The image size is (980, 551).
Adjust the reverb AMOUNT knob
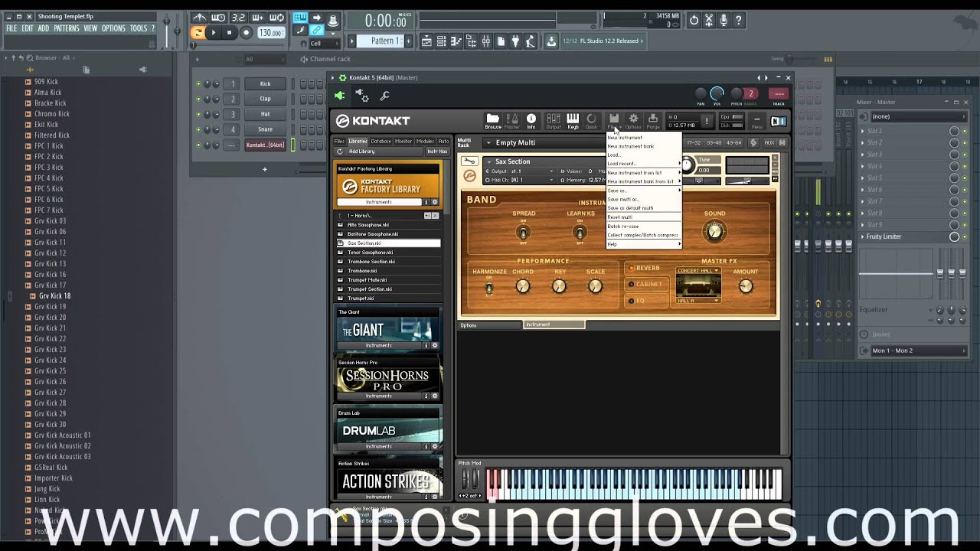click(746, 286)
